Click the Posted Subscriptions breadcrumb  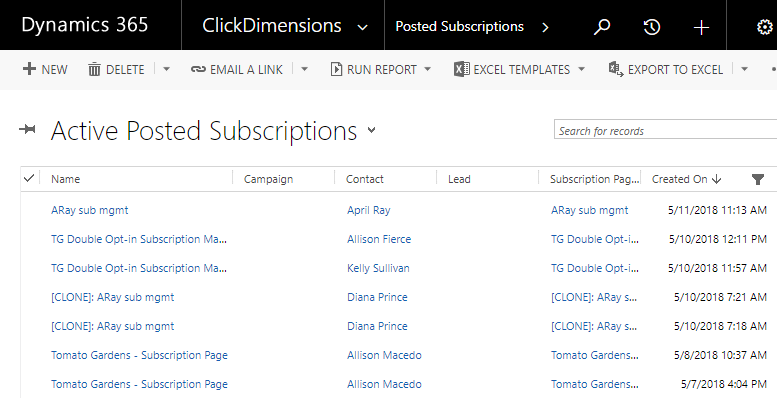click(x=459, y=26)
